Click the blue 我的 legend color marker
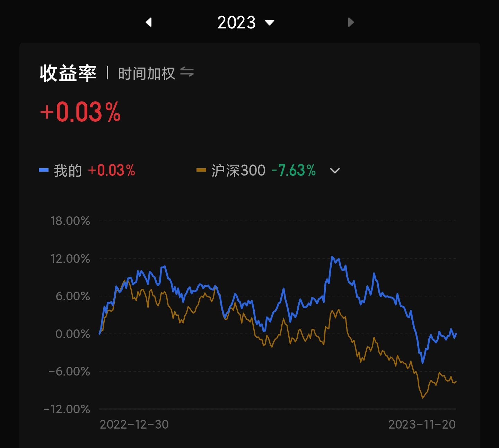499x448 pixels. click(44, 170)
